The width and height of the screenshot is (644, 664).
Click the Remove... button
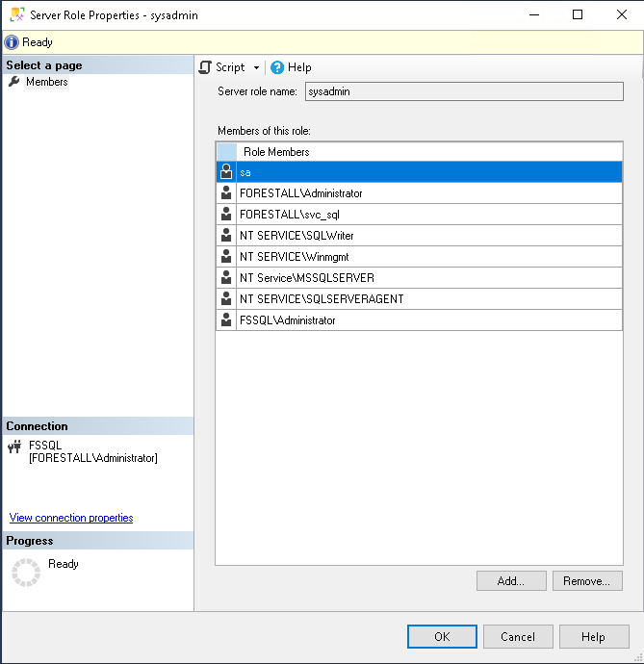[x=586, y=581]
